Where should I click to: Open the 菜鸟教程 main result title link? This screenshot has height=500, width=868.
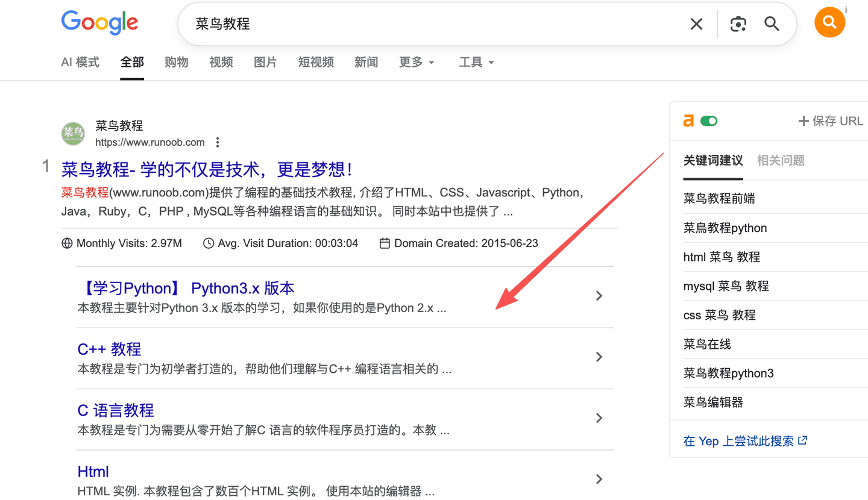click(207, 169)
